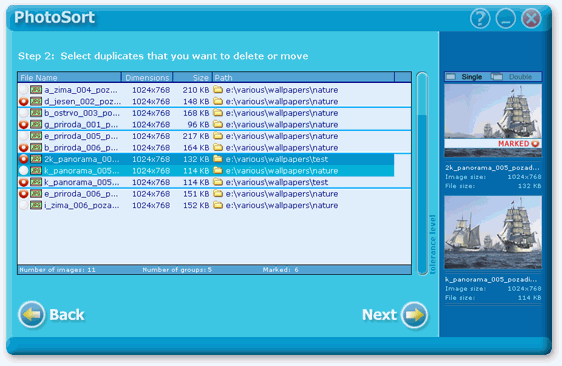The width and height of the screenshot is (562, 366).
Task: Select the 152 KB size cell
Action: [x=196, y=205]
